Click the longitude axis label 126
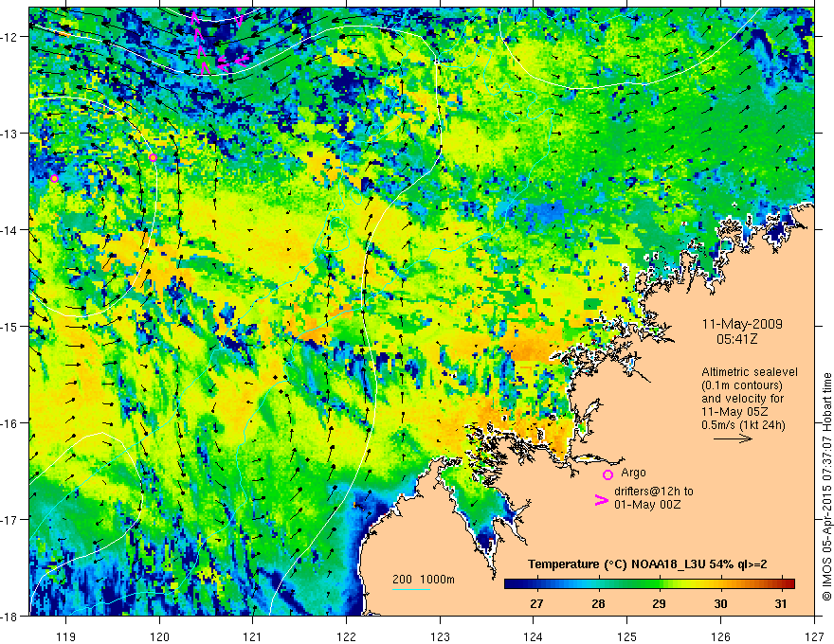This screenshot has width=834, height=644. click(720, 636)
